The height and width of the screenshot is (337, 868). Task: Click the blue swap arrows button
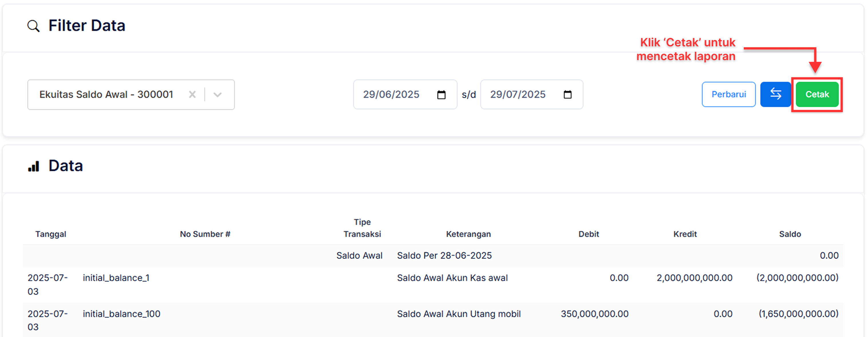click(x=775, y=95)
